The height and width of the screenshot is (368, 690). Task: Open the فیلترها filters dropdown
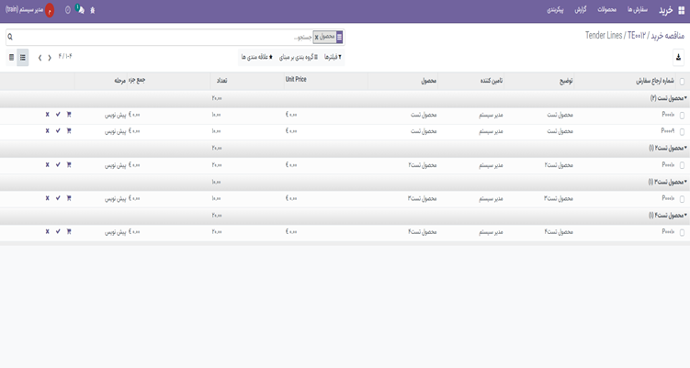click(x=333, y=57)
